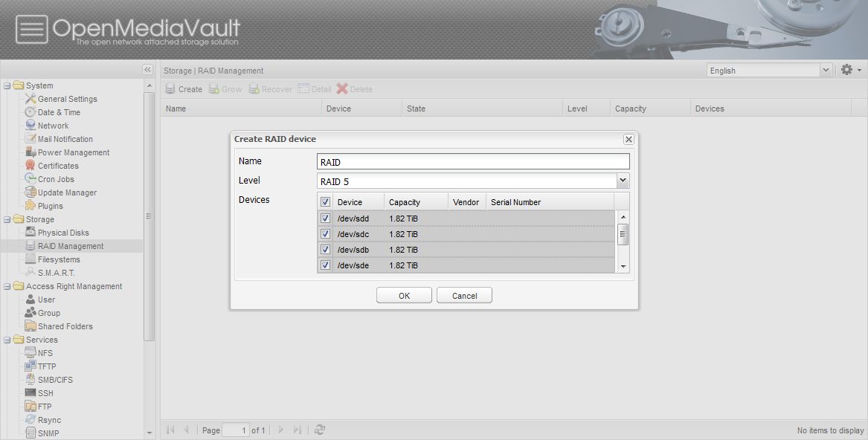Click the Recover toolbar button
This screenshot has height=440, width=868.
271,89
